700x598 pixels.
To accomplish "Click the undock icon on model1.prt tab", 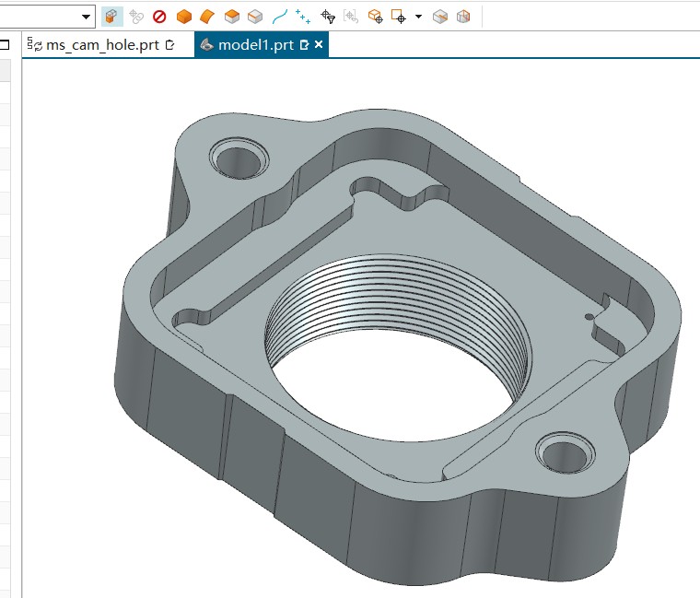I will pyautogui.click(x=305, y=44).
